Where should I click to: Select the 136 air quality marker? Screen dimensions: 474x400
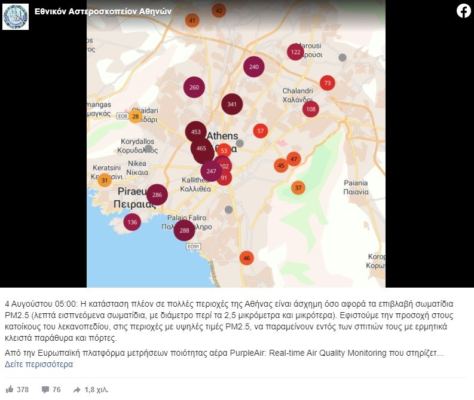tap(132, 222)
